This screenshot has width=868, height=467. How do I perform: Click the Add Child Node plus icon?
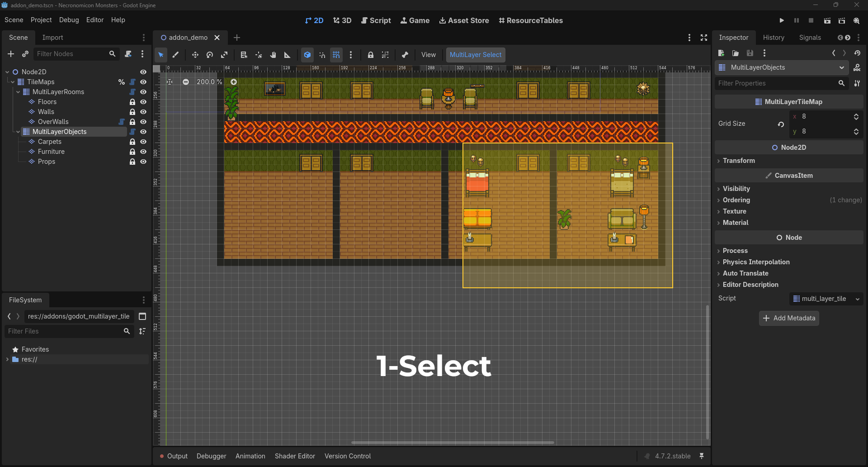(11, 54)
